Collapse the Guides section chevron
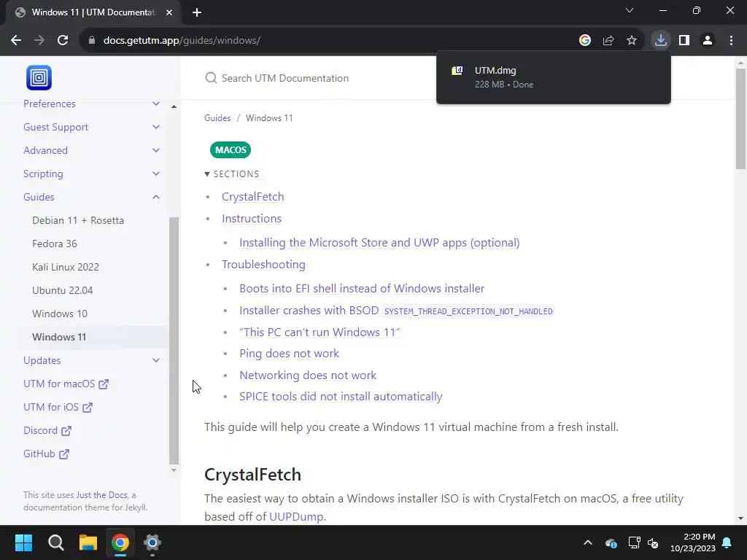 coord(156,197)
